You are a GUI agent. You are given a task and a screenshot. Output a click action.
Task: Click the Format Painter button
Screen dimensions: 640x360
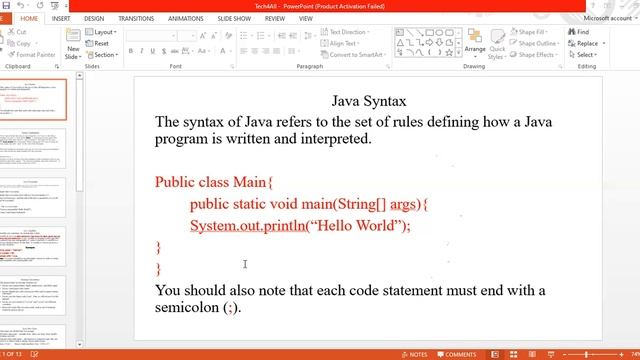tap(32, 55)
